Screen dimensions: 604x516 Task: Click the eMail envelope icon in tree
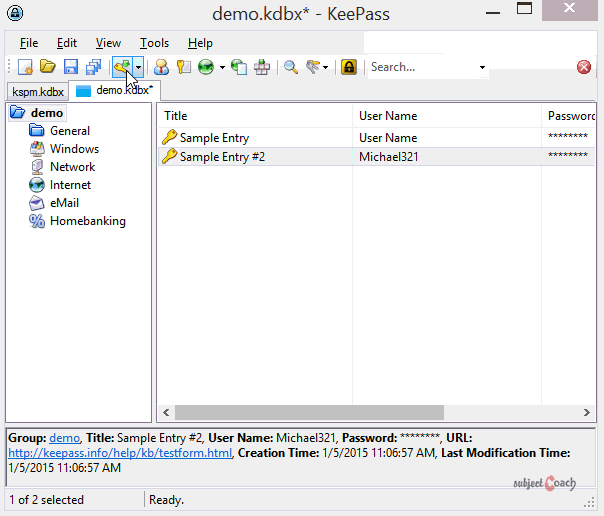pyautogui.click(x=37, y=203)
